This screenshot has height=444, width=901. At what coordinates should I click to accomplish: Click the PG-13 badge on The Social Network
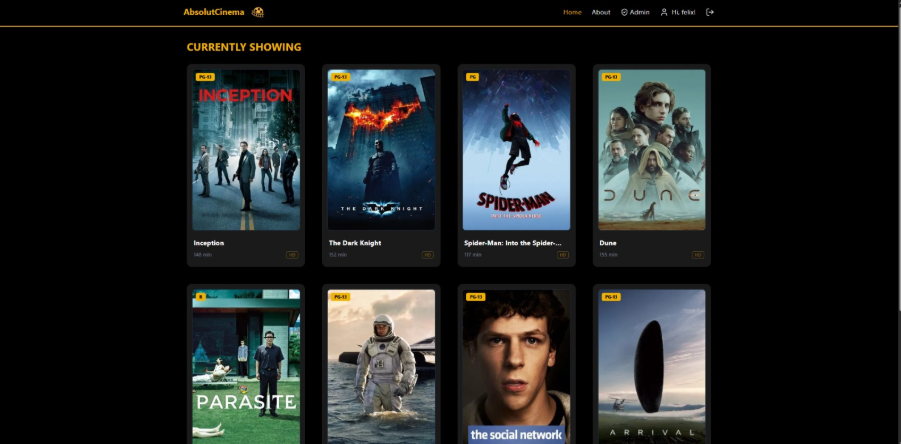(476, 297)
